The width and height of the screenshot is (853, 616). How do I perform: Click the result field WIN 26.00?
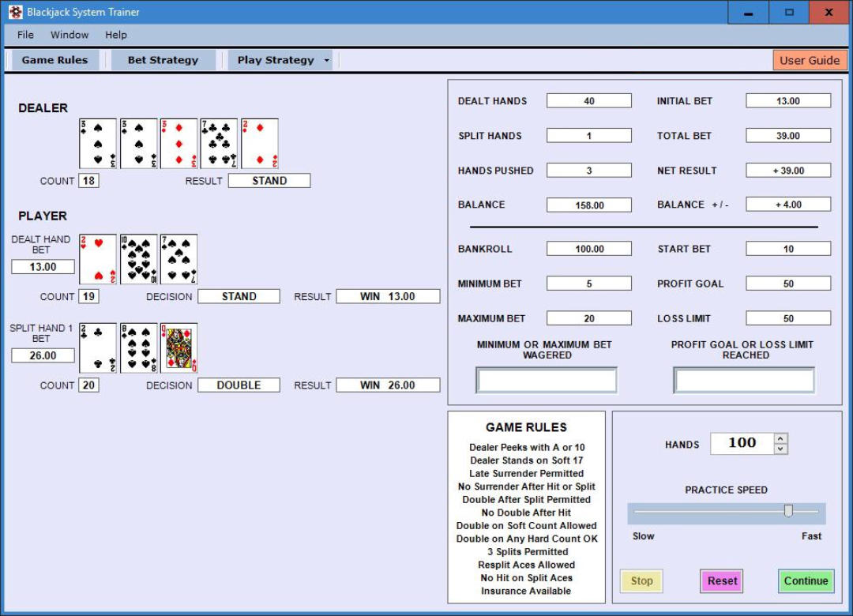[388, 385]
